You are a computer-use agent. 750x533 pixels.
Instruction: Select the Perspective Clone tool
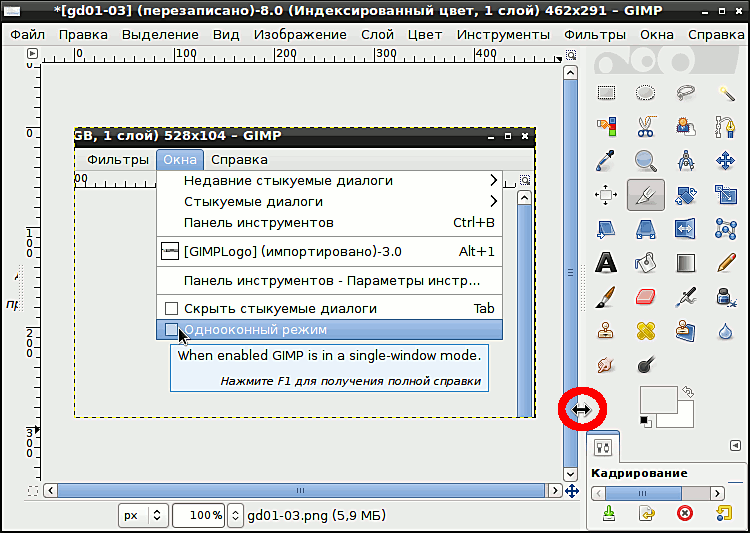click(x=685, y=331)
